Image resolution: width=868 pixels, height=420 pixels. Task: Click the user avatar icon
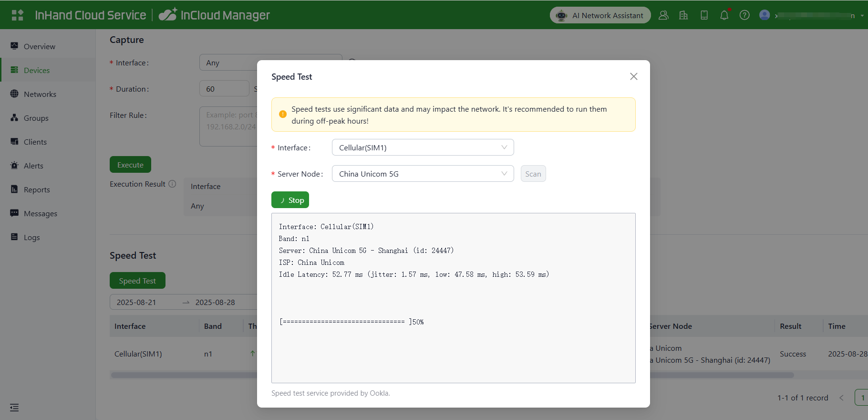[764, 15]
